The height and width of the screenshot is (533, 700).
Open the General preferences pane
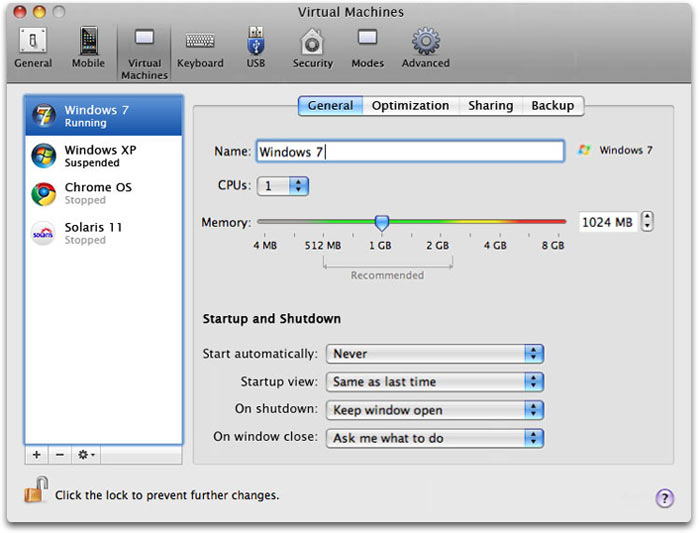[33, 48]
